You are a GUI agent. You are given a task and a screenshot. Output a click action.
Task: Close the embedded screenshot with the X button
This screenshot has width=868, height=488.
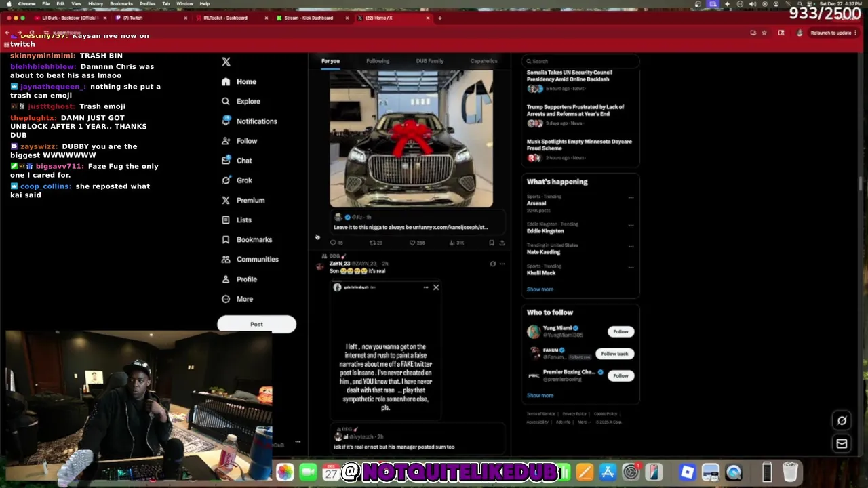coord(436,287)
